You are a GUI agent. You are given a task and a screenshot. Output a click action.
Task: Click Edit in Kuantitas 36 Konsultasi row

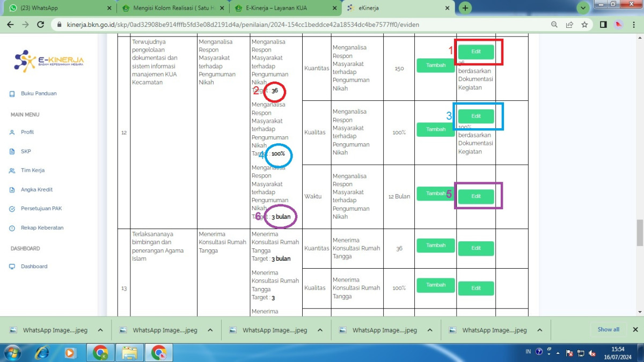[476, 249]
